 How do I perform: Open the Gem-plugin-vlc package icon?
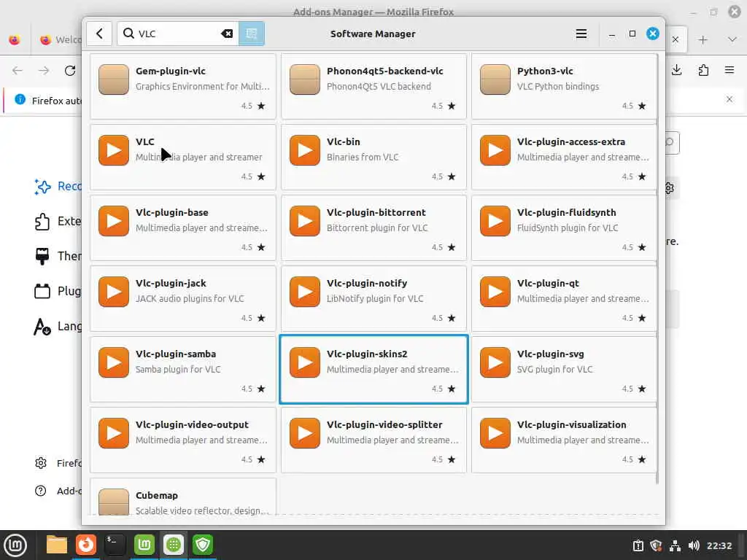[113, 79]
